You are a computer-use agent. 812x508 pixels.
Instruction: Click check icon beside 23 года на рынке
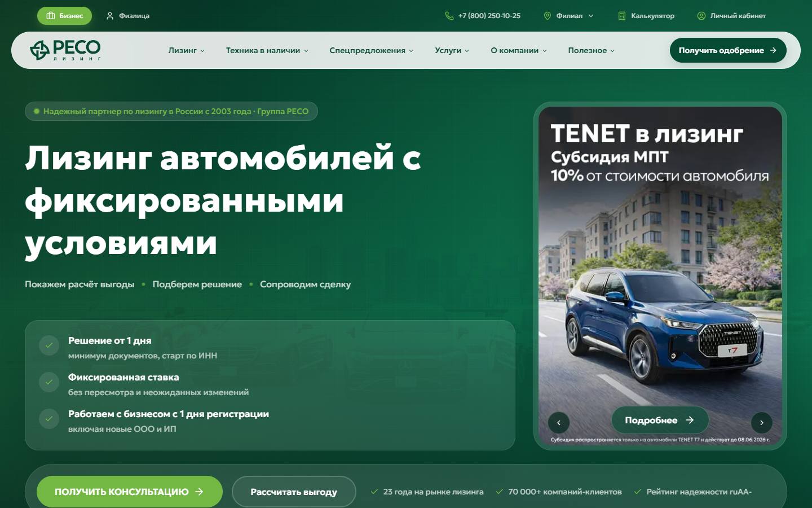[374, 492]
